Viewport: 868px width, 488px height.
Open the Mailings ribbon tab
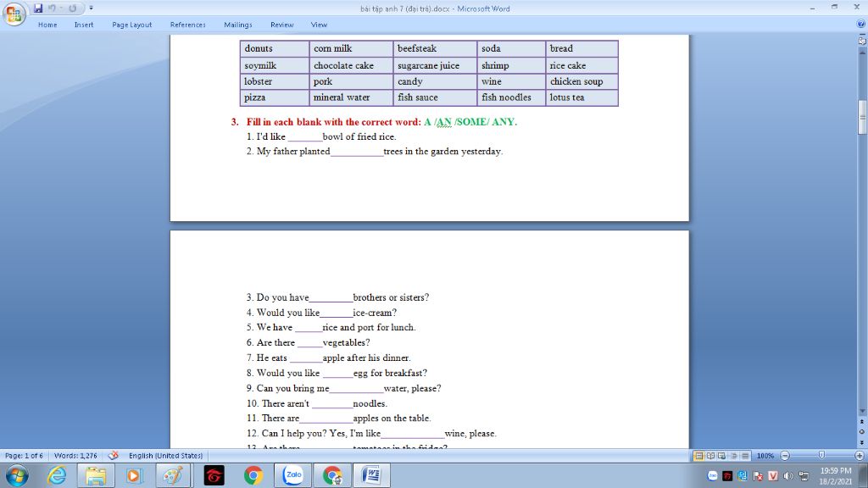click(x=238, y=25)
